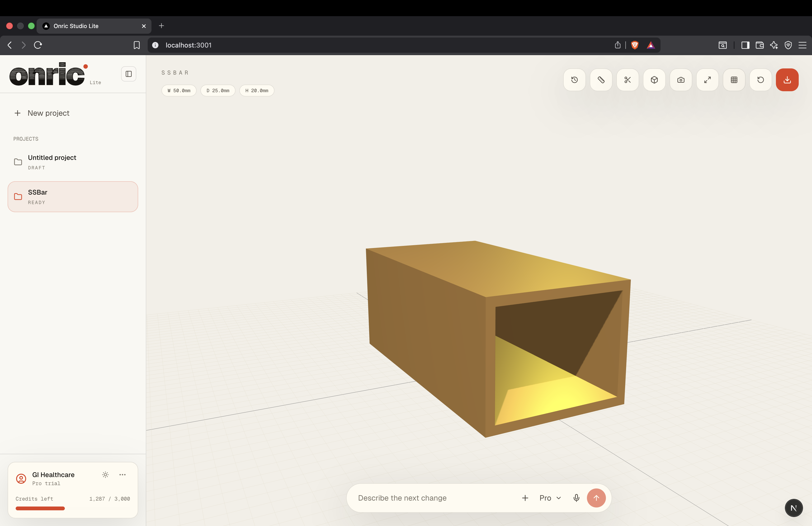Open Untitled project draft
812x526 pixels.
(x=73, y=162)
